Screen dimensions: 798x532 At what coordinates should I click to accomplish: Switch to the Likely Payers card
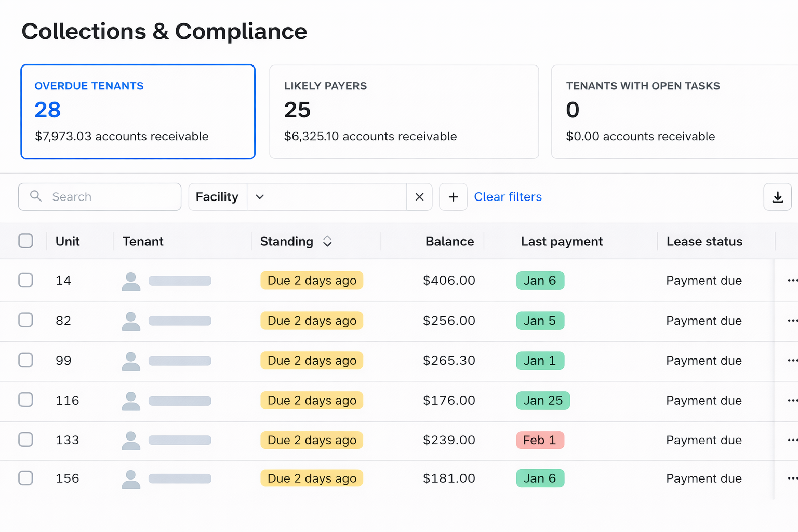pyautogui.click(x=404, y=111)
